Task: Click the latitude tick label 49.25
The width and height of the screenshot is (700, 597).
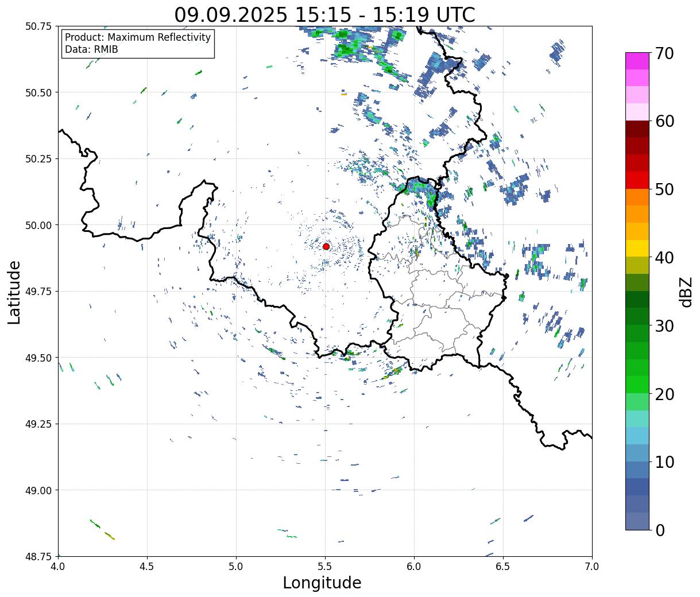Action: coord(38,424)
